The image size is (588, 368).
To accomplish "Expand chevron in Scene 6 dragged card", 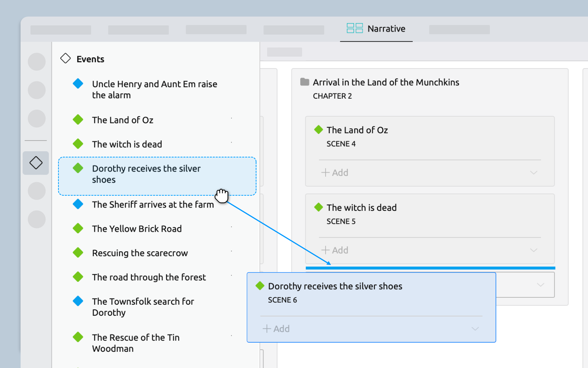I will point(475,329).
